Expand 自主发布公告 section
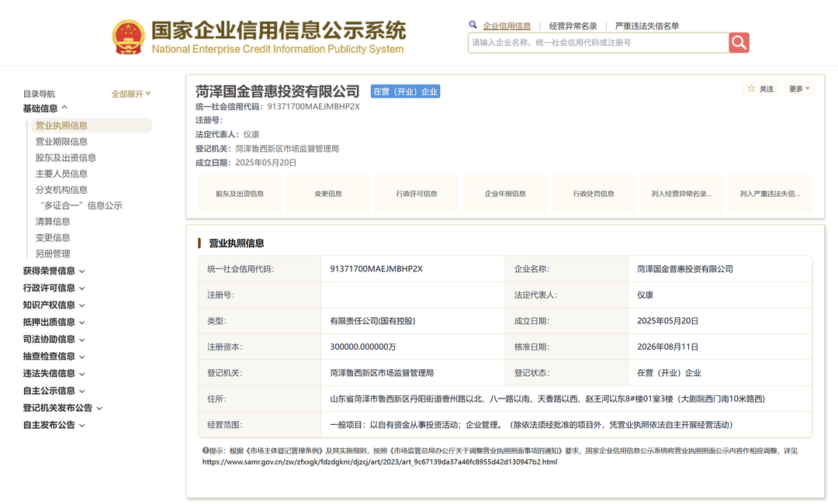The width and height of the screenshot is (838, 504). coord(54,425)
